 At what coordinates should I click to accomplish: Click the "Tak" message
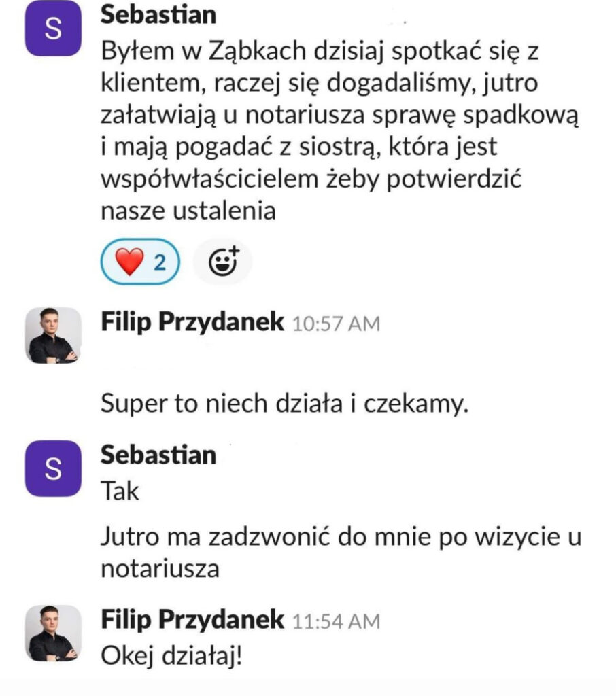120,491
